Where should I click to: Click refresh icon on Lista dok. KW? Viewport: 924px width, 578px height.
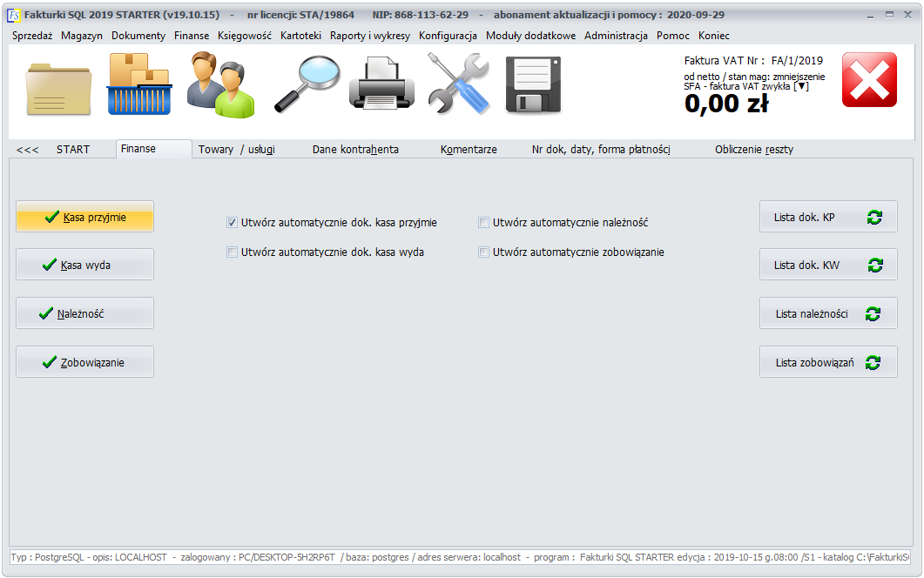click(x=875, y=265)
